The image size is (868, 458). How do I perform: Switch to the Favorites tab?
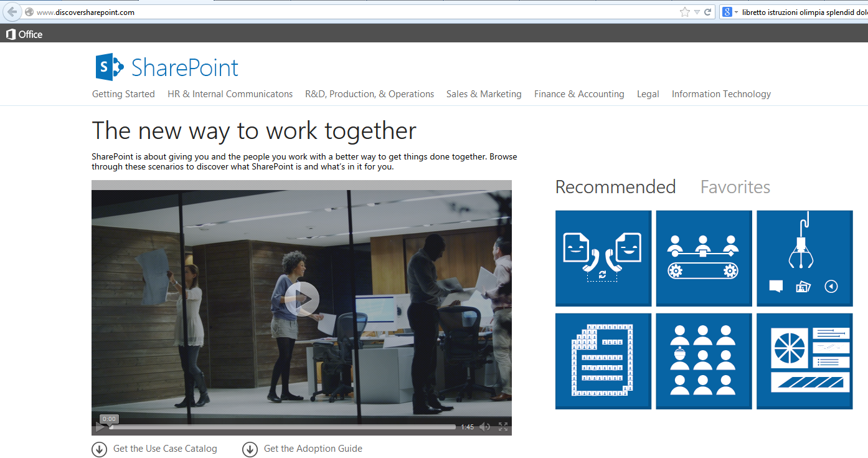(735, 187)
